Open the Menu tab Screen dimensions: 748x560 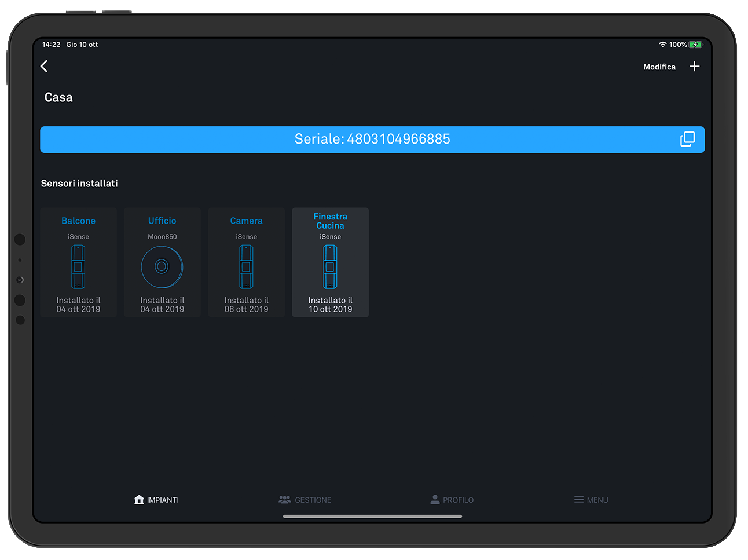[x=591, y=500]
